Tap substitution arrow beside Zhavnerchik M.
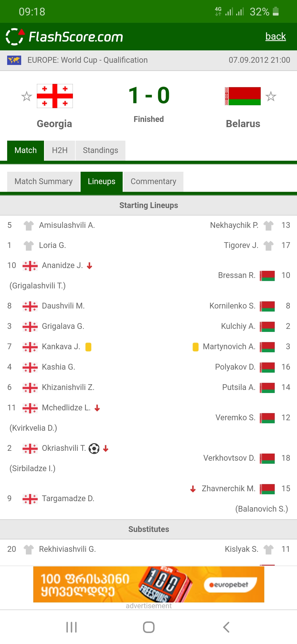297x644 pixels. tap(193, 489)
